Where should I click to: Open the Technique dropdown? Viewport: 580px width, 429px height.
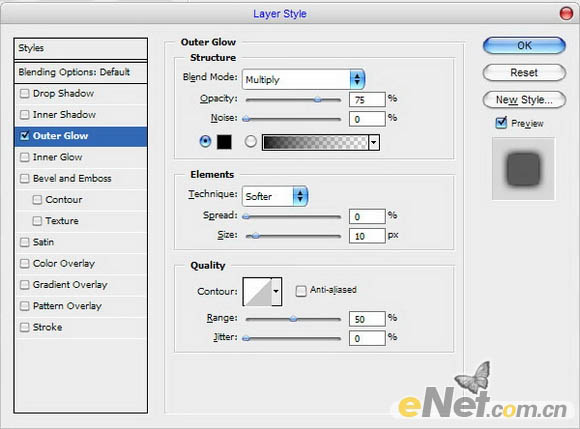(275, 196)
